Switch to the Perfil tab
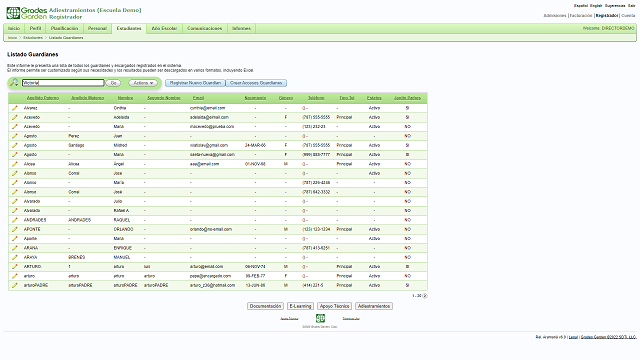The image size is (640, 360). (36, 29)
